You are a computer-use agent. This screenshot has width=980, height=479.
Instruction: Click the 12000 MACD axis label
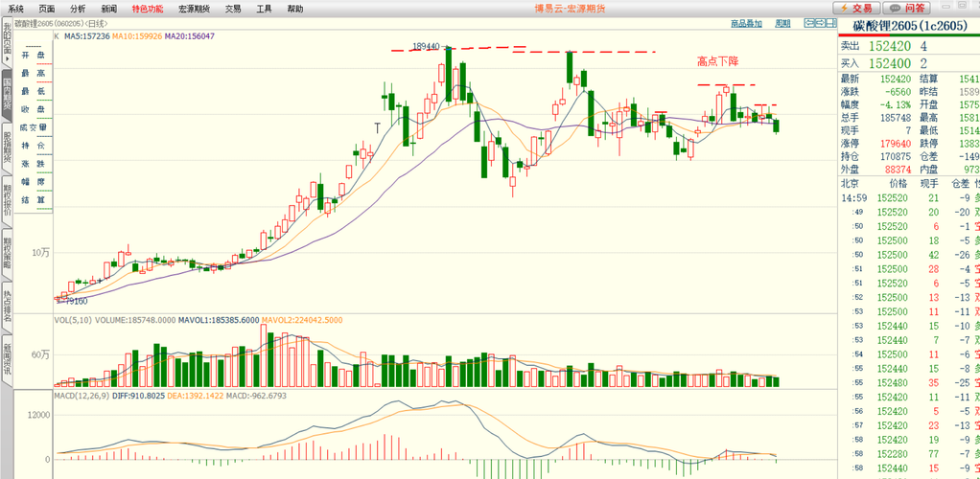(x=38, y=414)
